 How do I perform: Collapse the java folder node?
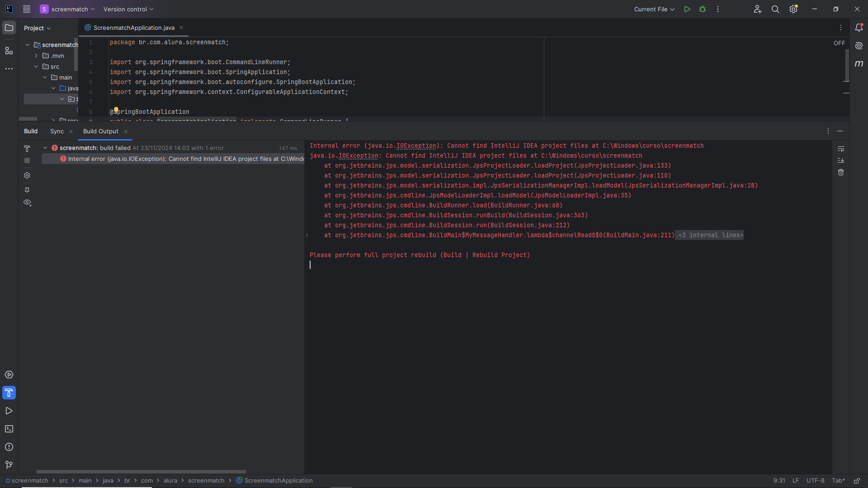(x=53, y=88)
